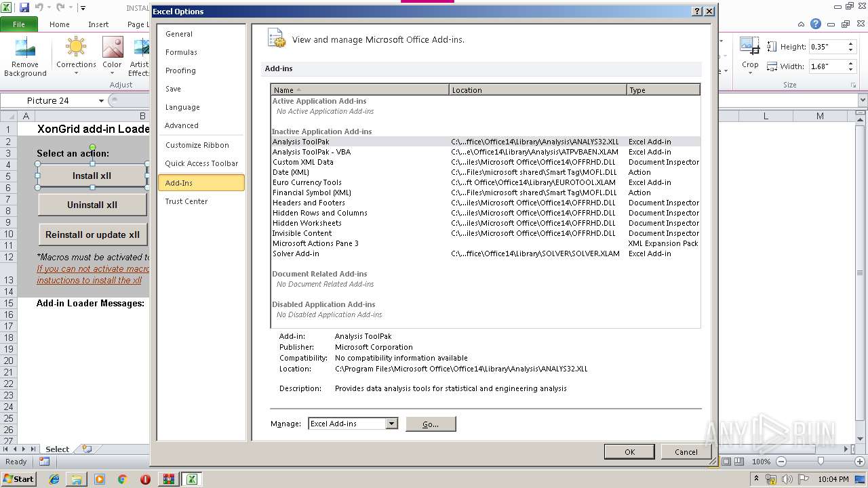Select Formulas category in Excel Options

201,52
